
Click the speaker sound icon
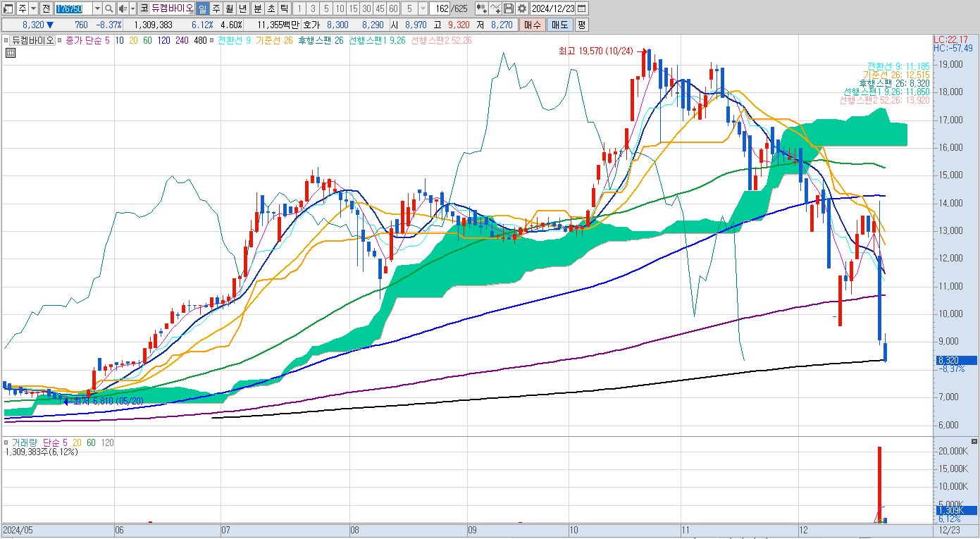pyautogui.click(x=122, y=8)
